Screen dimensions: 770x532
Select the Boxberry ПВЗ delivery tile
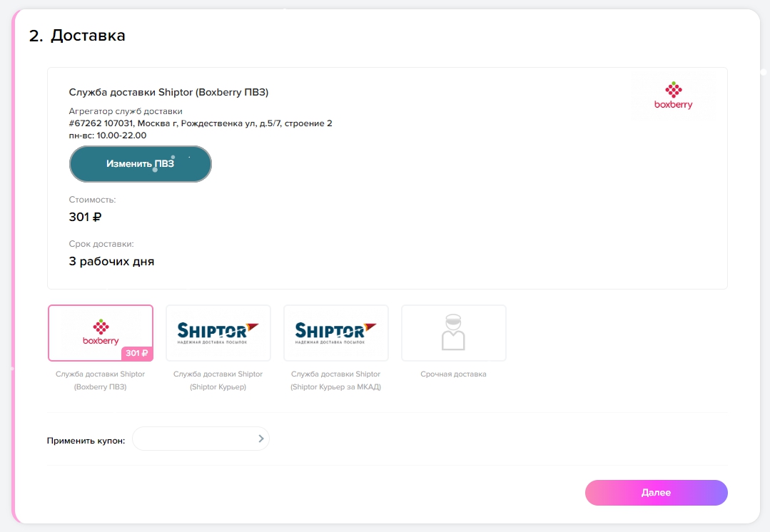click(x=100, y=329)
